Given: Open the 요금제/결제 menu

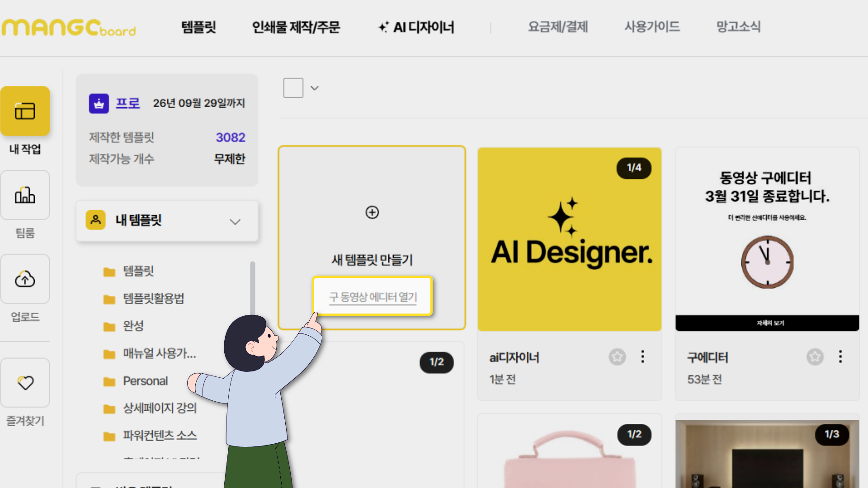Looking at the screenshot, I should point(558,27).
